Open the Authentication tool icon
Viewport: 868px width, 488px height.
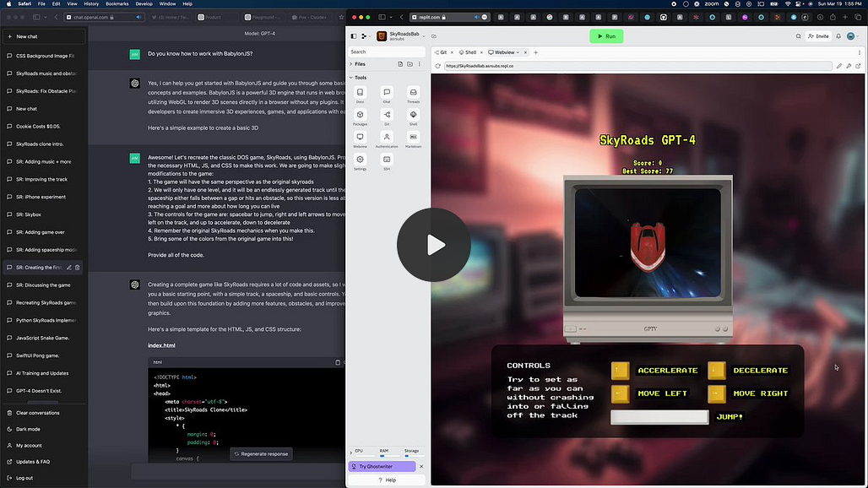point(387,138)
